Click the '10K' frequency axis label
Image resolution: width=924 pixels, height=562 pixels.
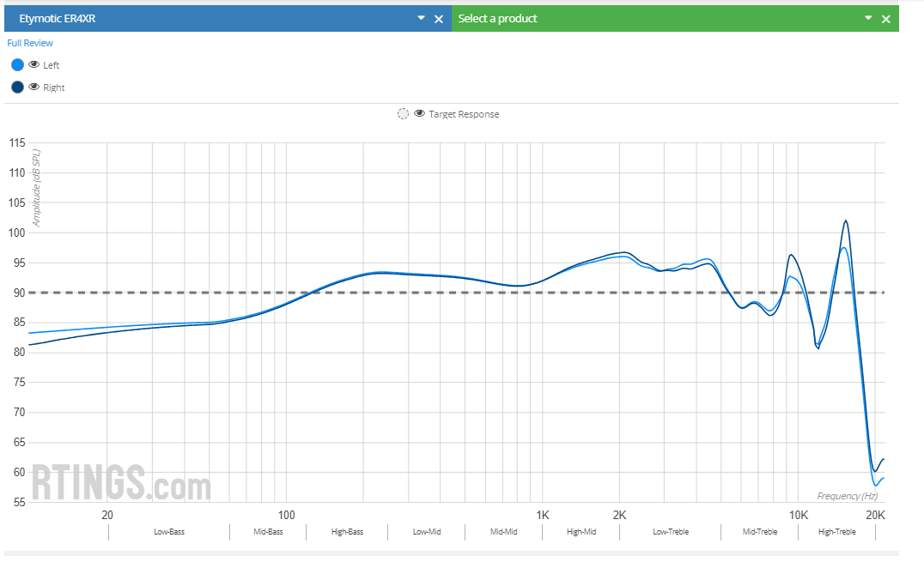pyautogui.click(x=799, y=515)
